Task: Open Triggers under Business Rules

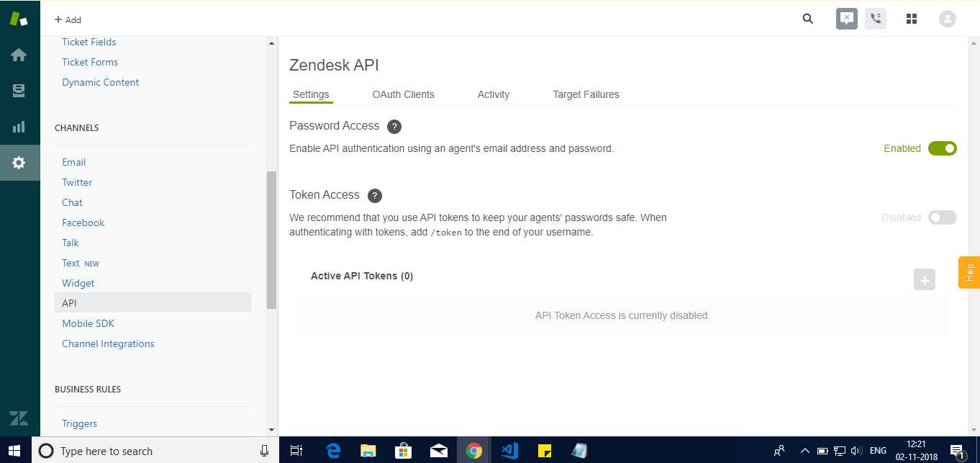Action: [x=80, y=423]
